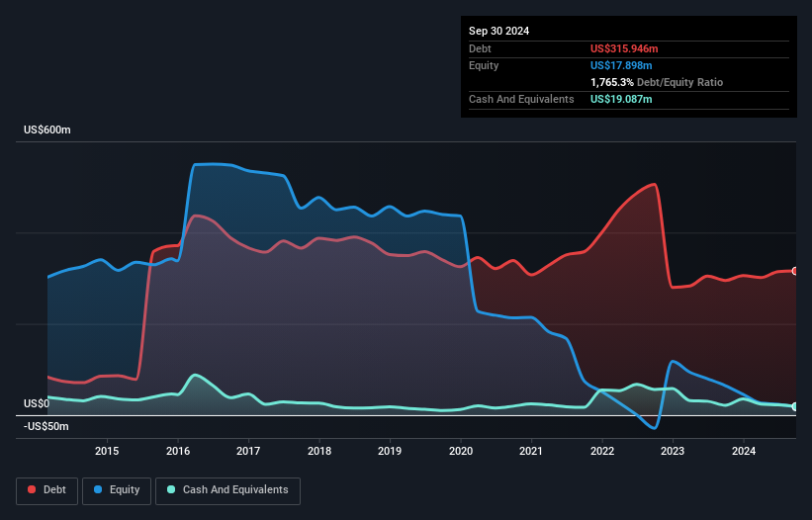Click the 2023 x-axis label
Viewport: 812px width, 520px height.
[x=673, y=451]
